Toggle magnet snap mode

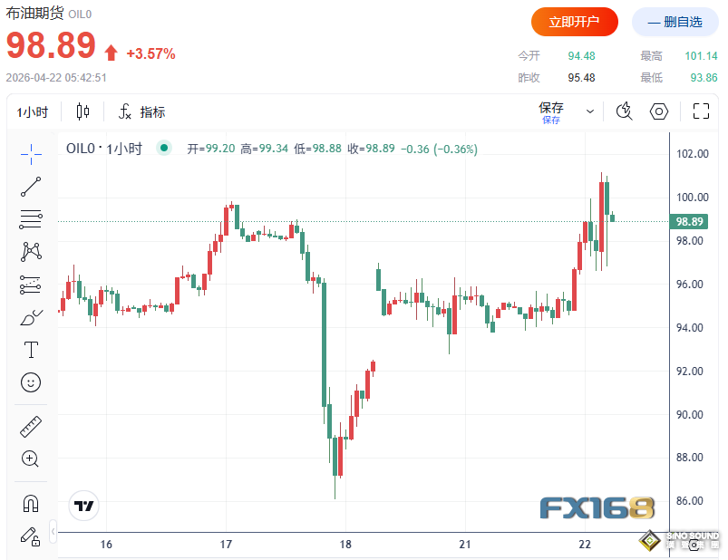[x=31, y=504]
